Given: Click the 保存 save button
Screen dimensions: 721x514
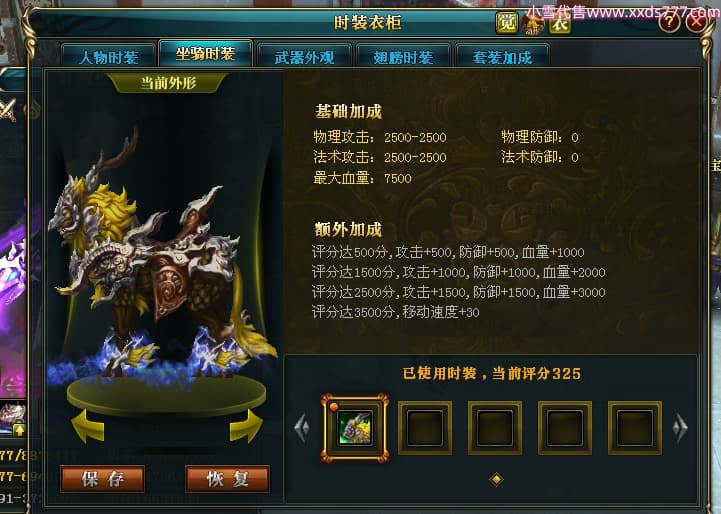Looking at the screenshot, I should tap(103, 479).
